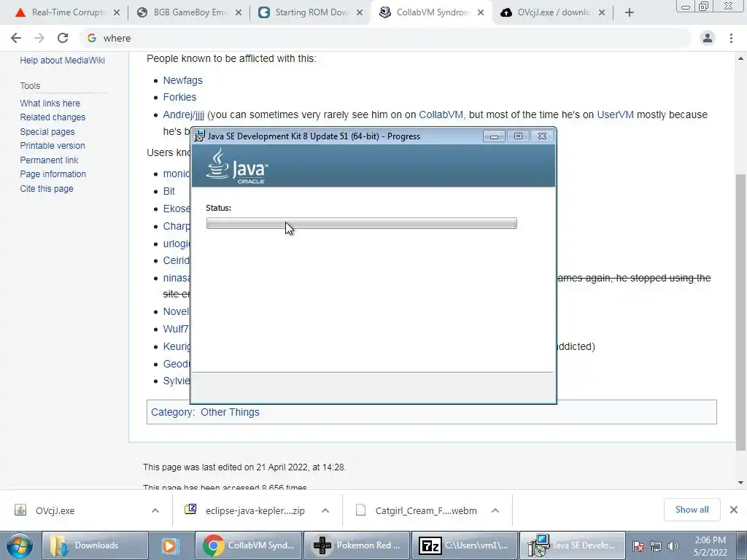Open the Other Things category link
The height and width of the screenshot is (560, 747).
[230, 413]
